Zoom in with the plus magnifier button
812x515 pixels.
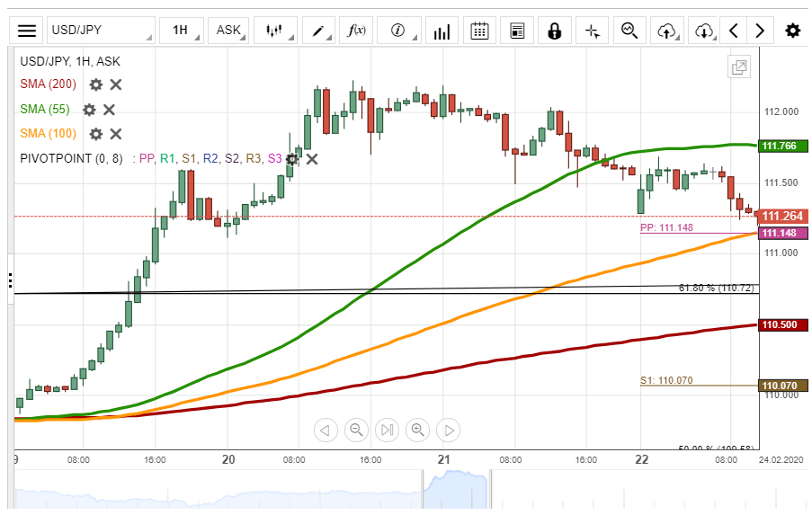click(417, 430)
